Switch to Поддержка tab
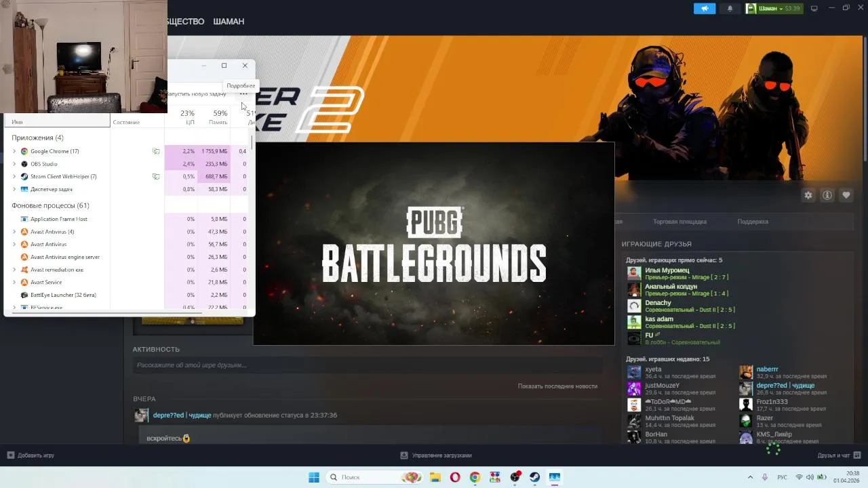 [753, 222]
